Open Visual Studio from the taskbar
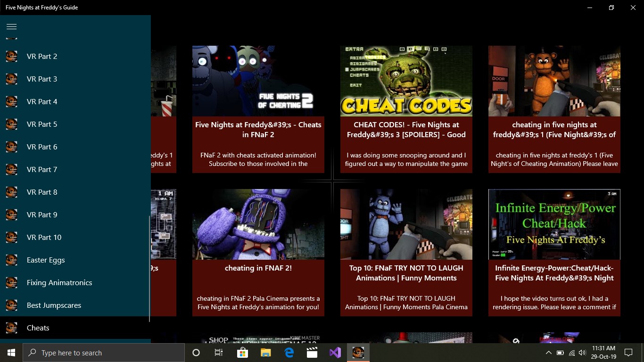The height and width of the screenshot is (362, 644). click(x=335, y=353)
